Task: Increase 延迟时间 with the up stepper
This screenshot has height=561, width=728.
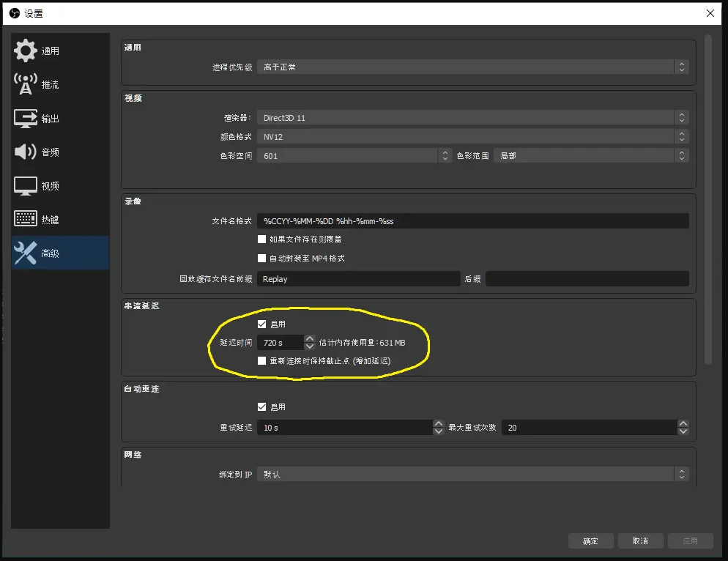Action: pos(310,338)
